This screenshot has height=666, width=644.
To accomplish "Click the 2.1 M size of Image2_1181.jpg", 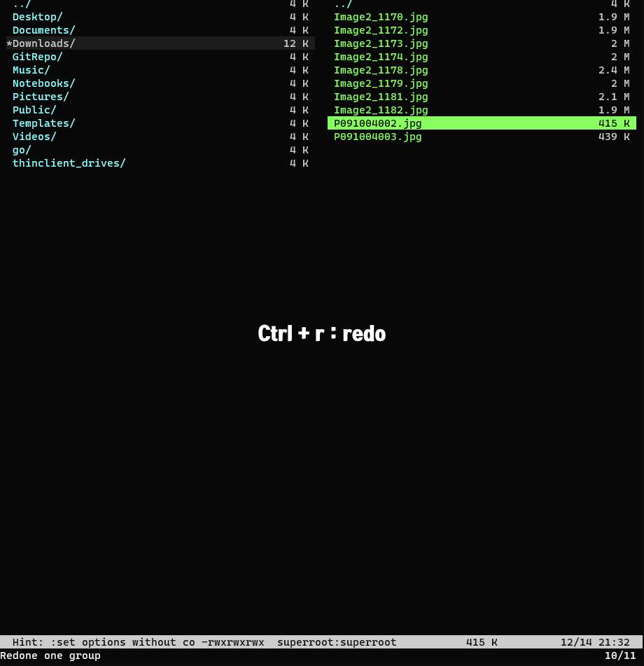I will (x=614, y=97).
